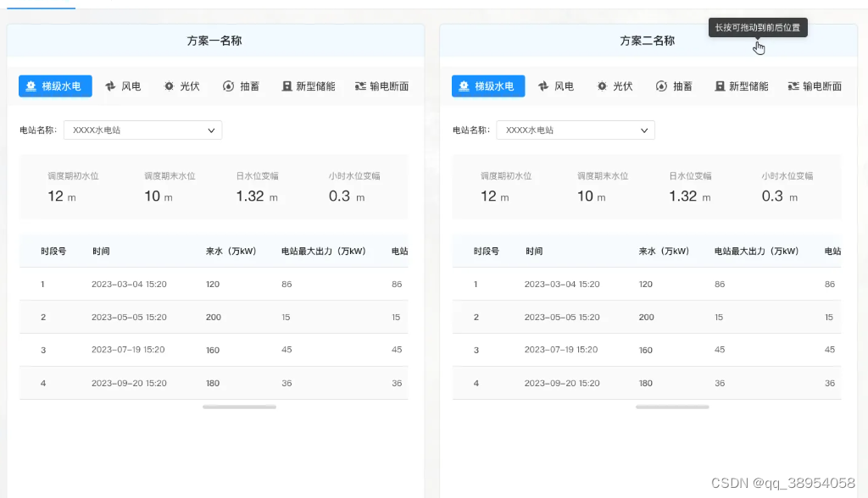Open the 电站名称 dropdown in plan one
Image resolution: width=868 pixels, height=498 pixels.
pos(142,130)
